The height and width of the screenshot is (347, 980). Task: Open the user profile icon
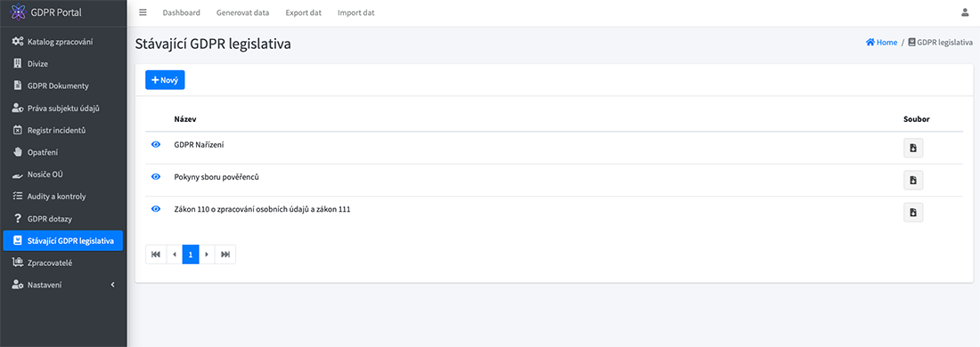point(965,12)
